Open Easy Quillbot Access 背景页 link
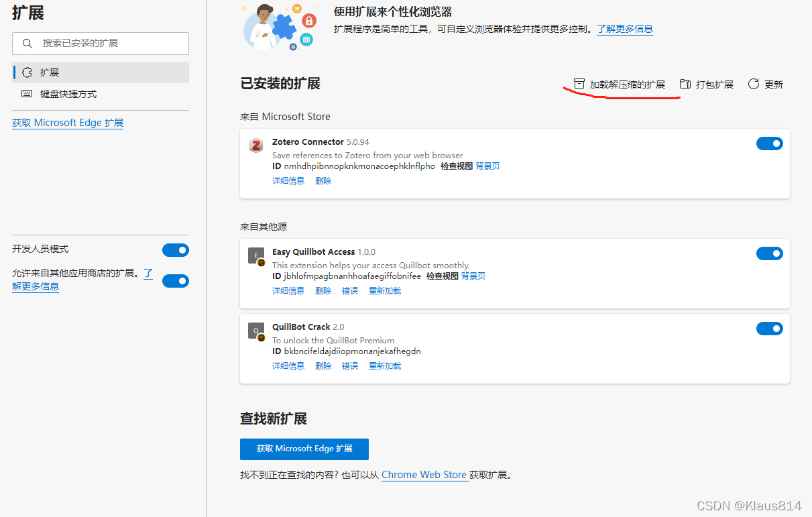Image resolution: width=812 pixels, height=517 pixels. click(x=473, y=276)
